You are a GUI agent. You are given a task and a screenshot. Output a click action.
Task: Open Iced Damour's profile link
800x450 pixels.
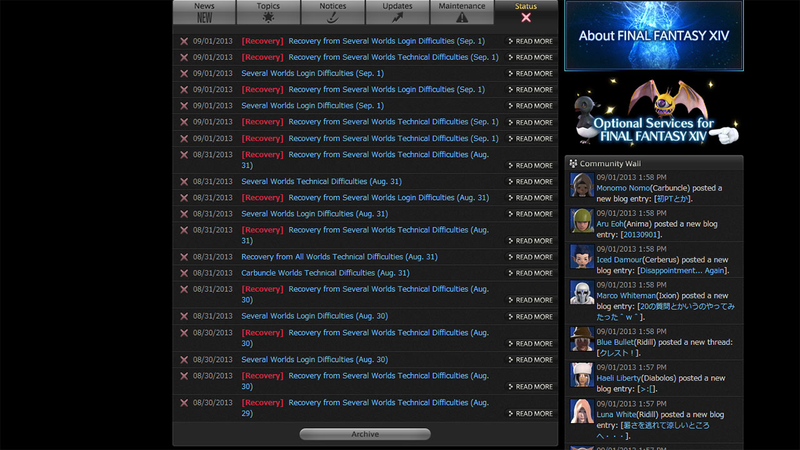[619, 260]
